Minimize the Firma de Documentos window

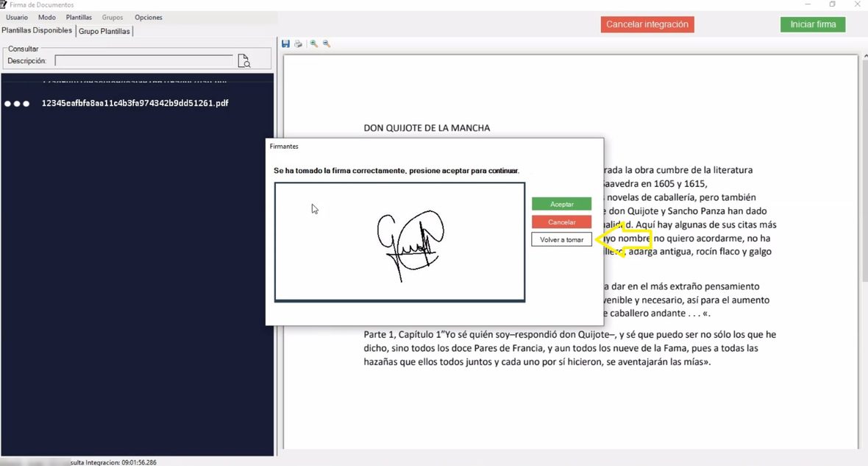click(x=808, y=4)
